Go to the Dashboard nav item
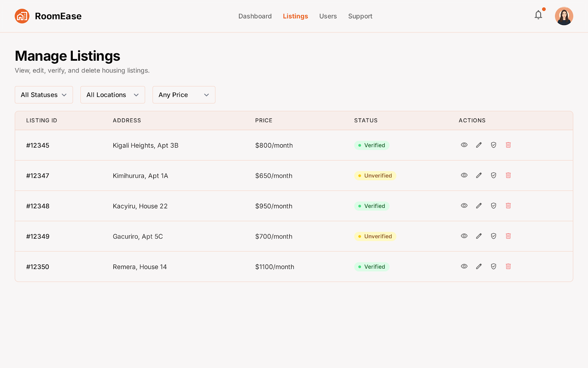This screenshot has width=588, height=368. [255, 16]
